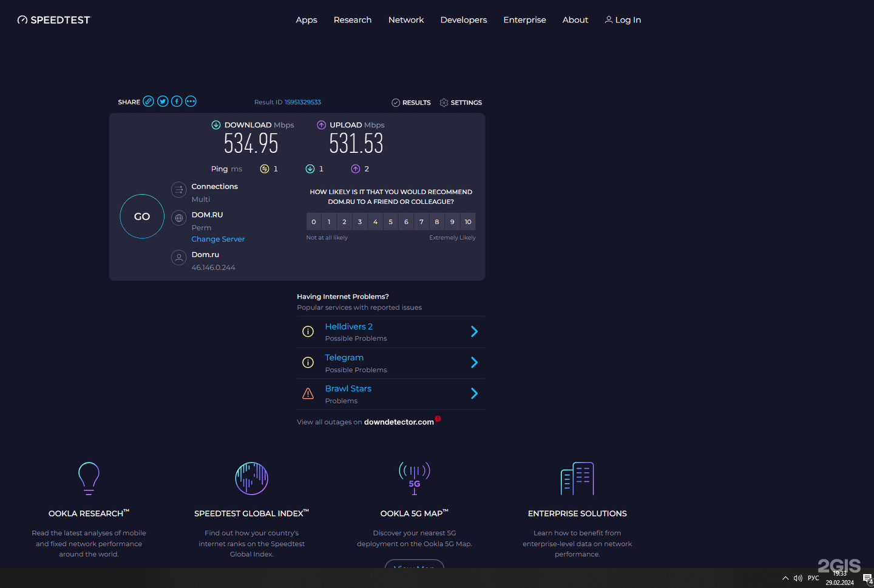Copy the share link icon
The image size is (874, 588).
[x=148, y=101]
